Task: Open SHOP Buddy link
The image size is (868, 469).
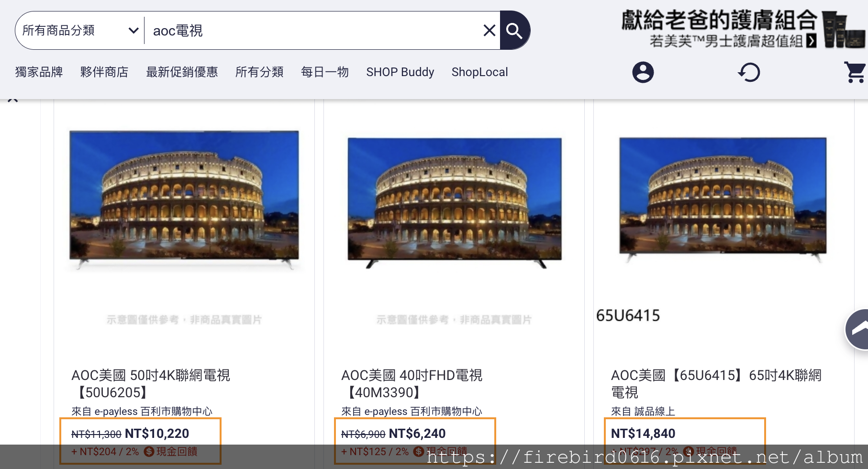Action: pos(400,72)
